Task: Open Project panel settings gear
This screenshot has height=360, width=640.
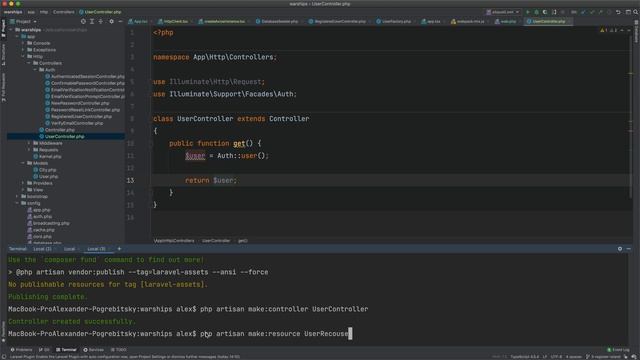Action: tap(111, 21)
